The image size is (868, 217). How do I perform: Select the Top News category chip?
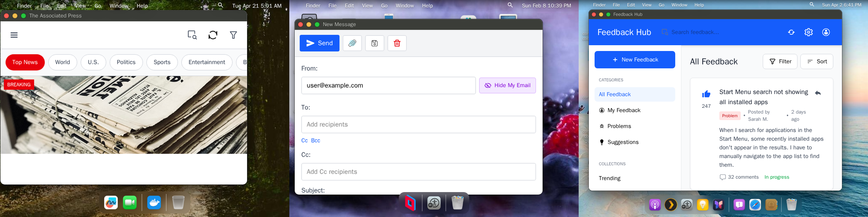[x=25, y=62]
